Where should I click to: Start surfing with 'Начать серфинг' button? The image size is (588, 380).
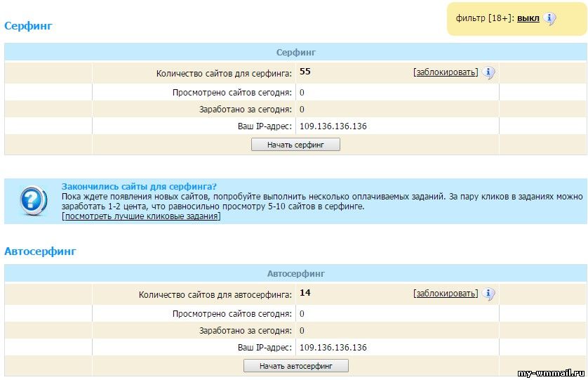295,145
